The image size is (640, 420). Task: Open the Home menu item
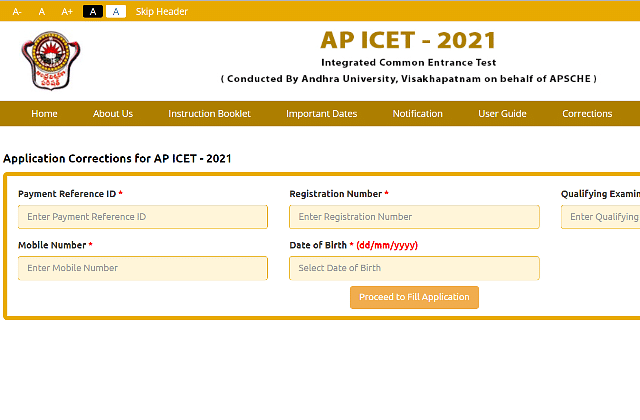pos(44,113)
